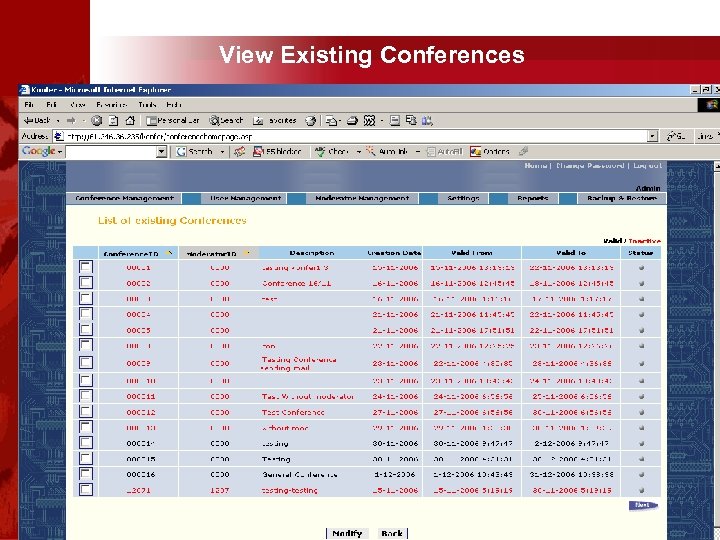Click the Google AutoLink button
The width and height of the screenshot is (720, 540).
pos(387,152)
